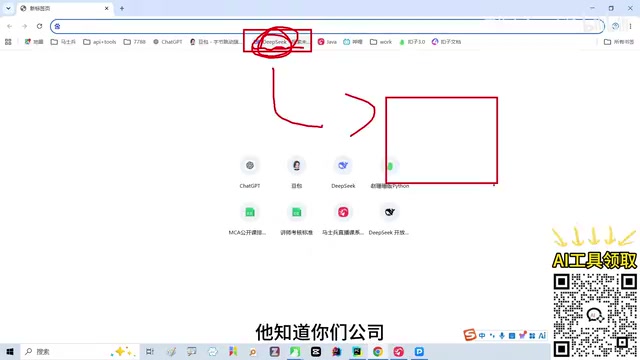Expand the 马士兵 bookmark folder
640x360 pixels.
point(63,42)
